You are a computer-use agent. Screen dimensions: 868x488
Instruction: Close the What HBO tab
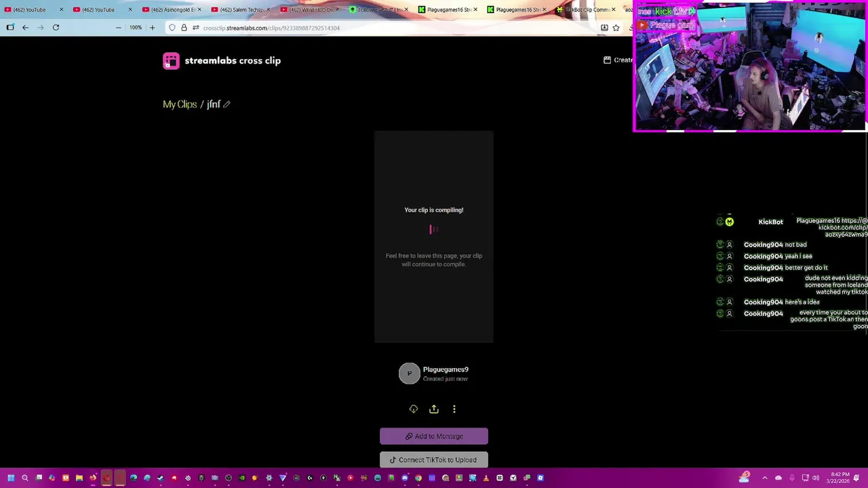click(x=337, y=9)
